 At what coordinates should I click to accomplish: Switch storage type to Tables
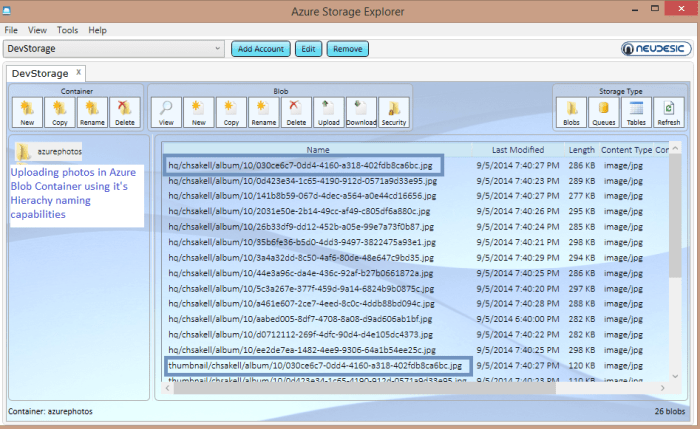[636, 112]
